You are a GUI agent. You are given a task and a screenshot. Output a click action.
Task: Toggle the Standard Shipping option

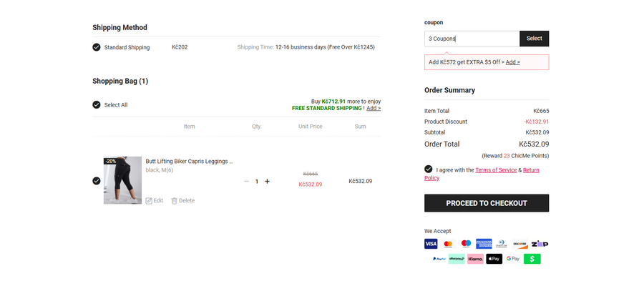coord(97,47)
